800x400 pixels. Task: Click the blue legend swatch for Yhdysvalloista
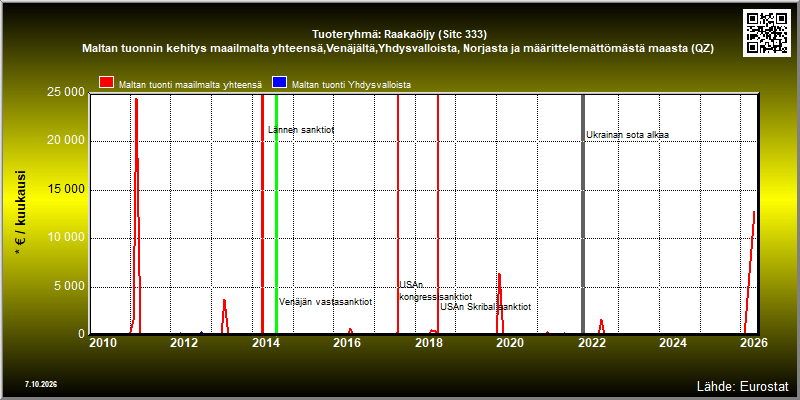(x=280, y=83)
